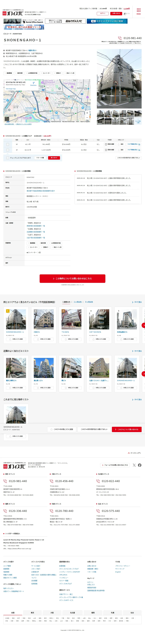
Task: Open main building photo
Action: click(x=119, y=79)
